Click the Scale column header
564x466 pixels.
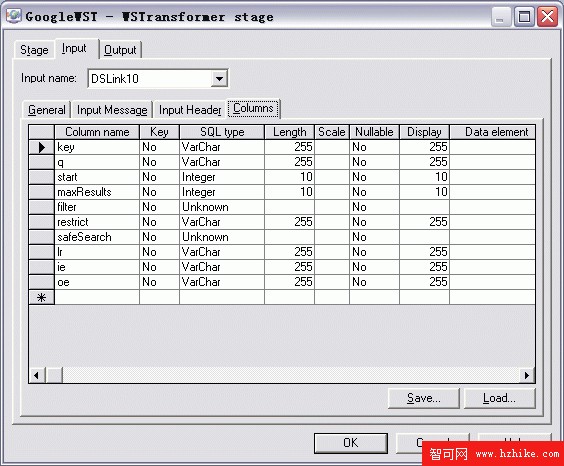tap(332, 132)
